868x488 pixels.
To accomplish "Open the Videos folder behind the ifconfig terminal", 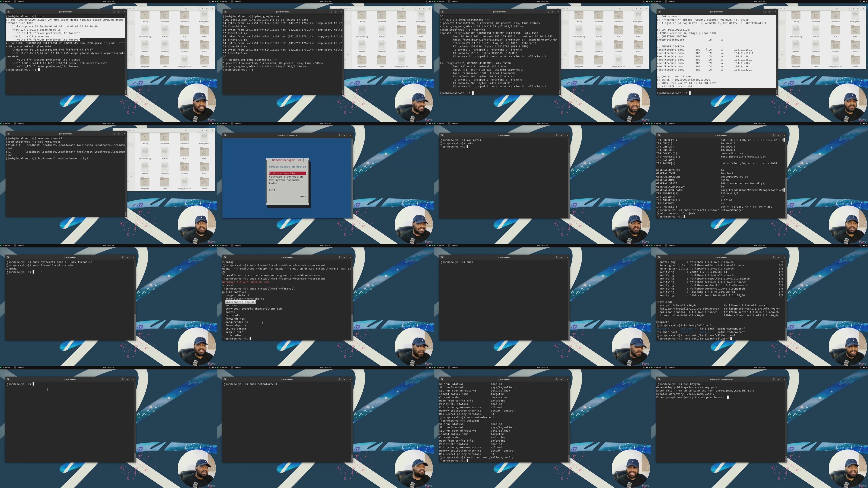I will pos(638,62).
